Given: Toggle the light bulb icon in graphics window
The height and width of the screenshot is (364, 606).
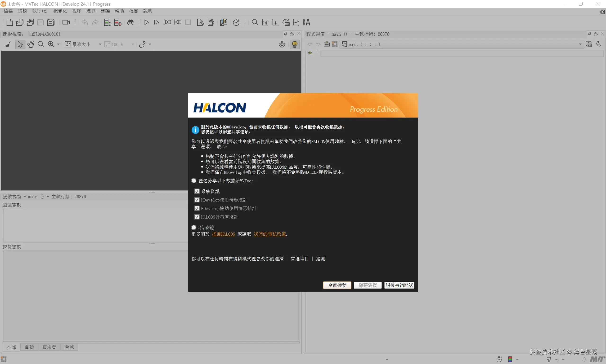Looking at the screenshot, I should click(x=295, y=44).
